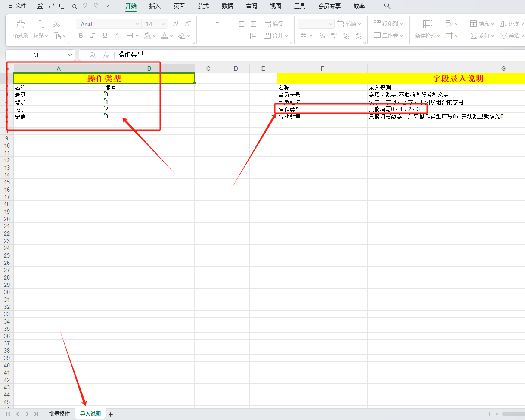Viewport: 525px width, 420px height.
Task: Open the font name Arial dropdown
Action: (137, 24)
